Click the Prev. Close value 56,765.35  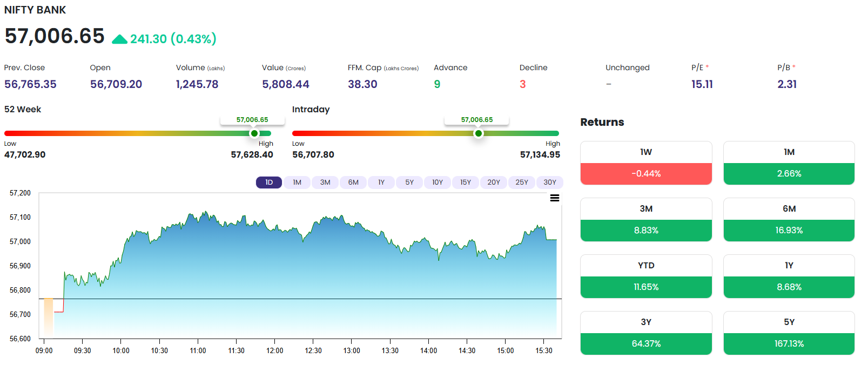(30, 84)
